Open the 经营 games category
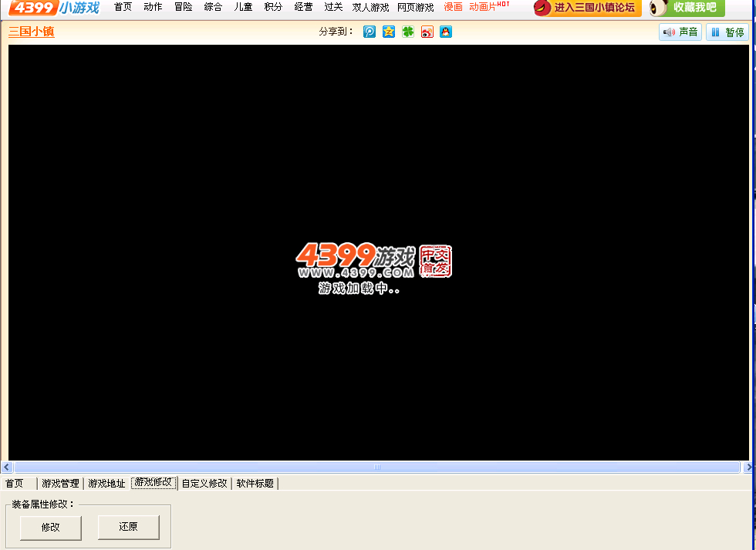 point(303,7)
